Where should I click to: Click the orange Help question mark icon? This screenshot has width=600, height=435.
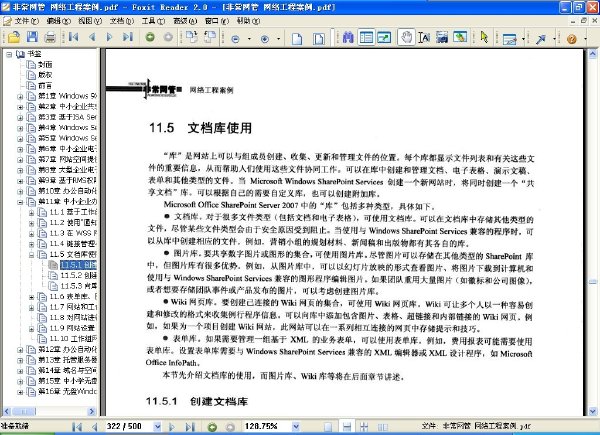[x=572, y=39]
